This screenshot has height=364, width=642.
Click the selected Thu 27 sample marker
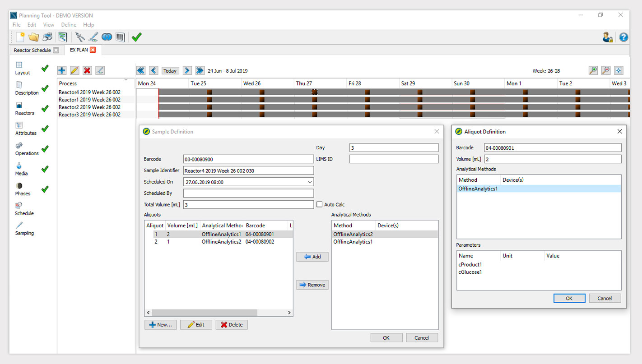pos(315,92)
